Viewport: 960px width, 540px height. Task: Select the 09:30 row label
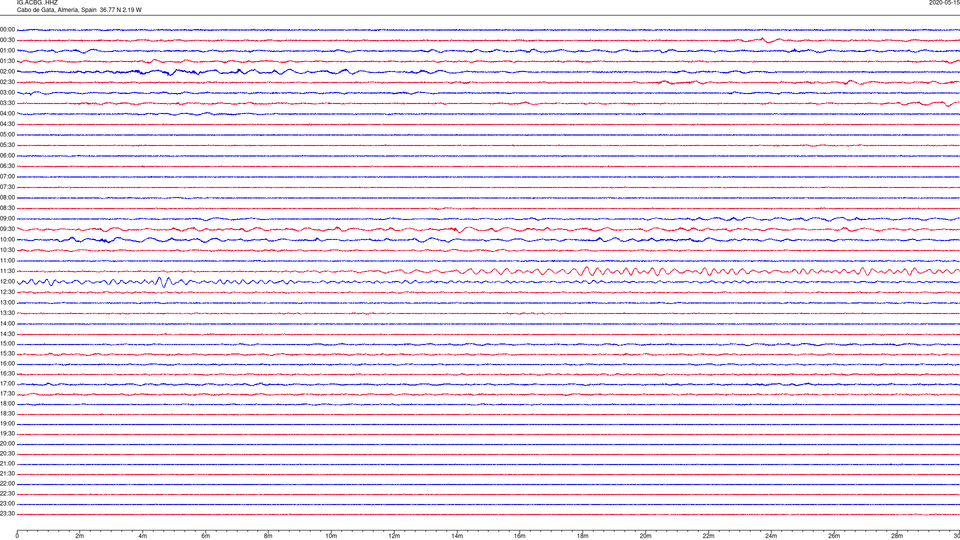click(7, 229)
